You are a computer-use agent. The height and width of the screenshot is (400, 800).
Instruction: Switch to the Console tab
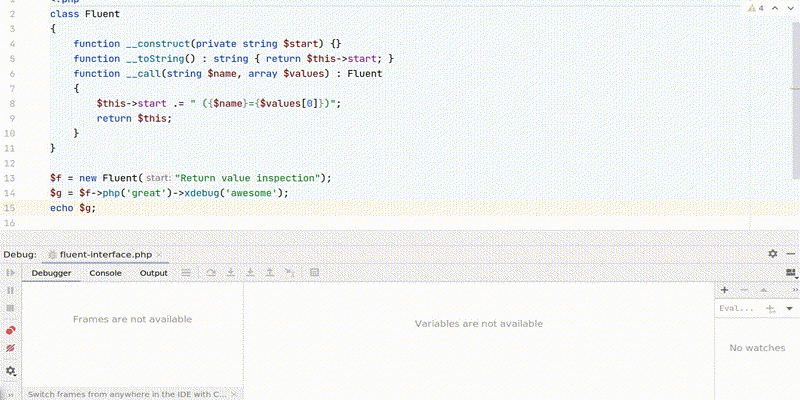pos(105,273)
